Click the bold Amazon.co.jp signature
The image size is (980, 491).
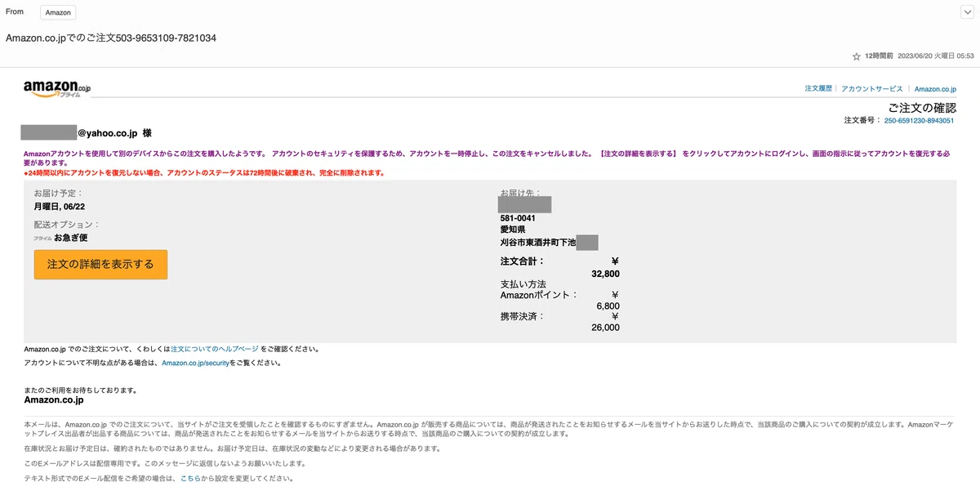tap(54, 400)
